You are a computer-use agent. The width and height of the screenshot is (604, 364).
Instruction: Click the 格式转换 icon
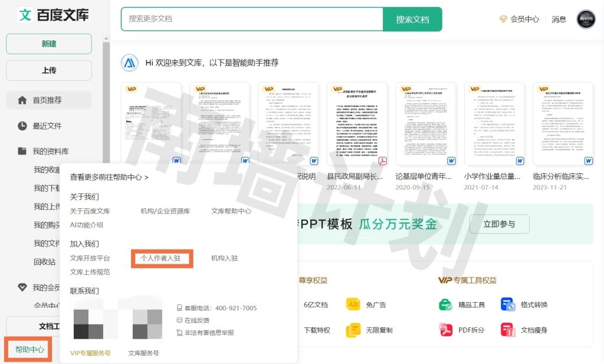click(508, 304)
